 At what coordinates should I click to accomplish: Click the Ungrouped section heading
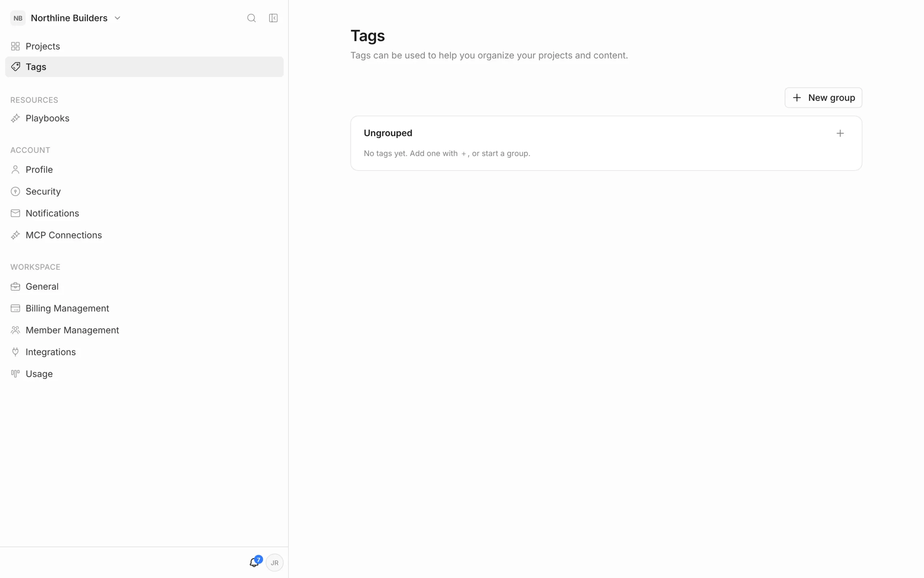[388, 133]
